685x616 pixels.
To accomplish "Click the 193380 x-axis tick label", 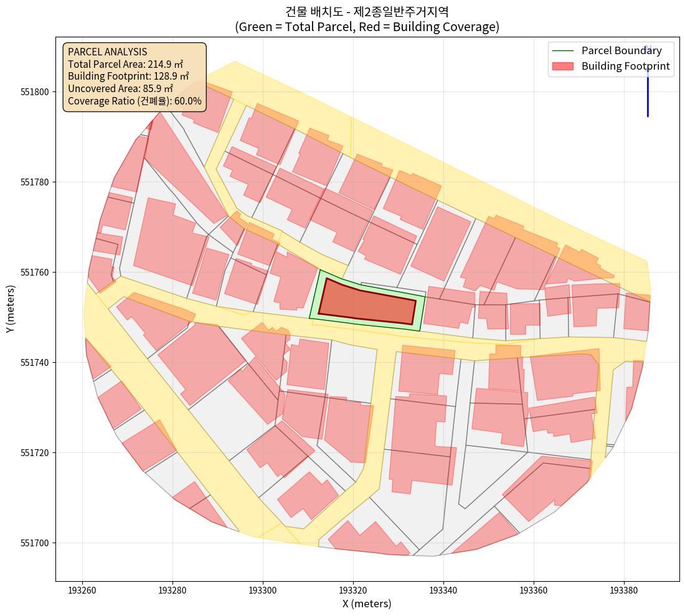I will [623, 589].
